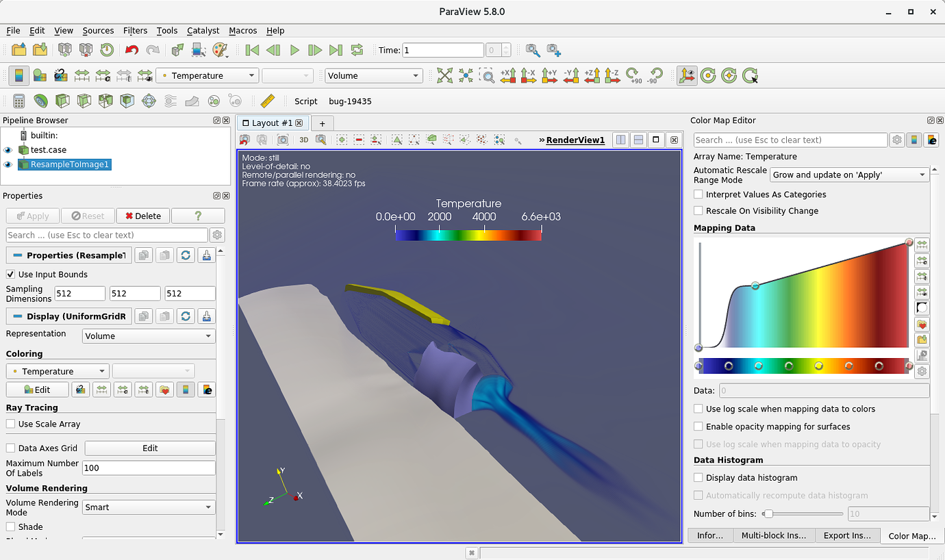945x560 pixels.
Task: Enable opacity mapping for surfaces
Action: [x=698, y=427]
